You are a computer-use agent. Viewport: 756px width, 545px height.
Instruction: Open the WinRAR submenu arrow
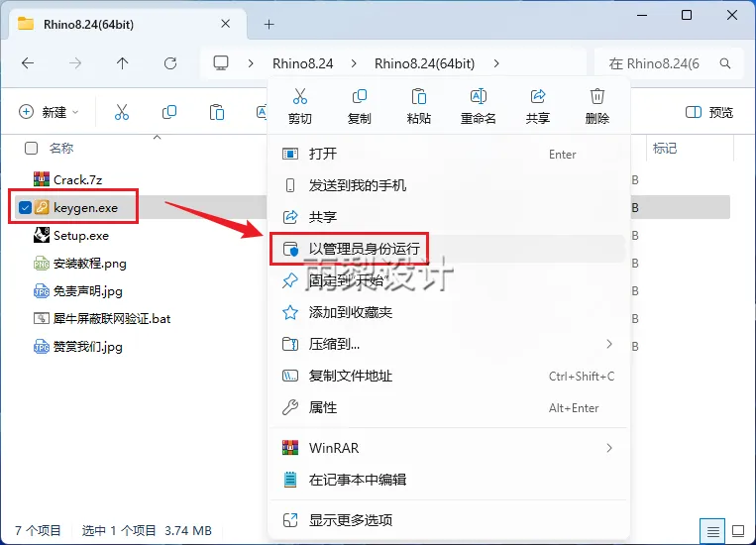[x=609, y=448]
